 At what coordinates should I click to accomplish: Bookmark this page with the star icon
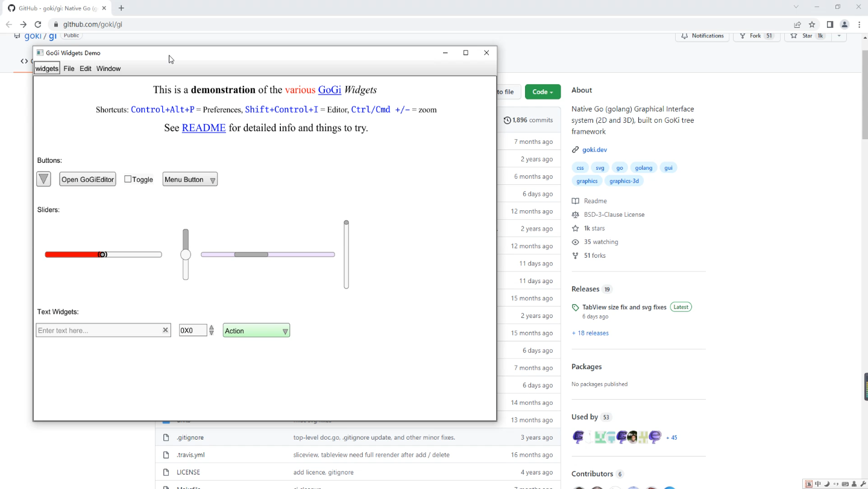[x=812, y=25]
